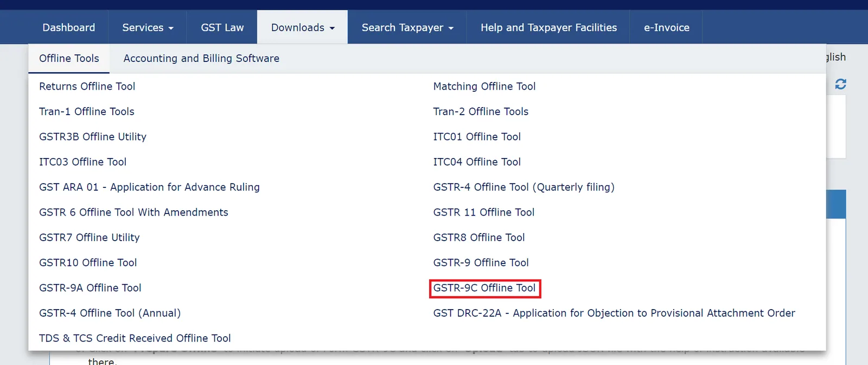Open ITC01 Offline Tool
The width and height of the screenshot is (868, 365).
[477, 137]
